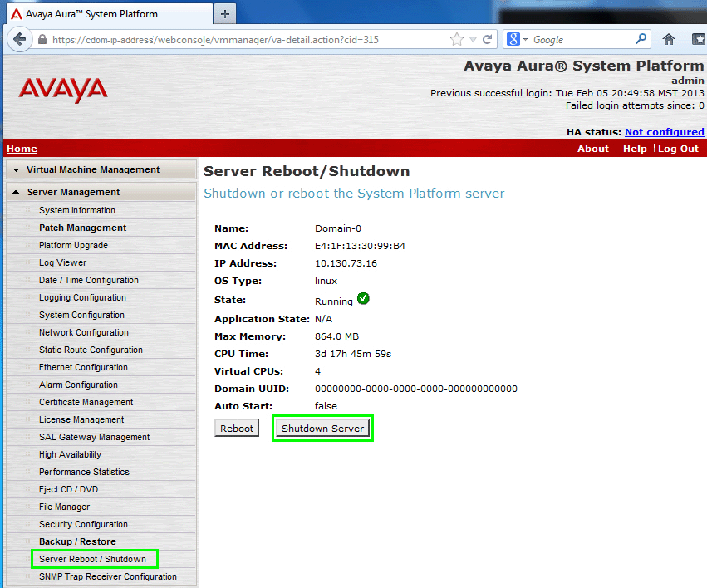Open Network Configuration

(84, 332)
